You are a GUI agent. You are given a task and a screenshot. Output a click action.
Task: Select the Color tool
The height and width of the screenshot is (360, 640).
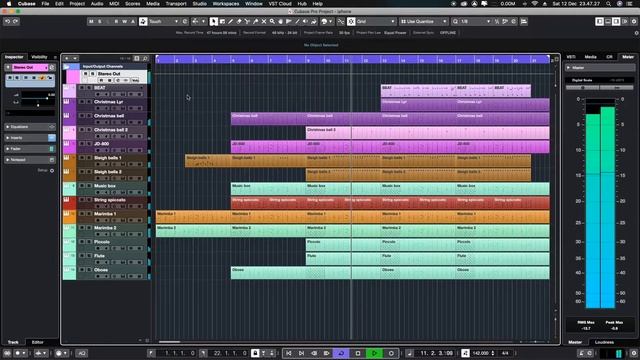[313, 21]
